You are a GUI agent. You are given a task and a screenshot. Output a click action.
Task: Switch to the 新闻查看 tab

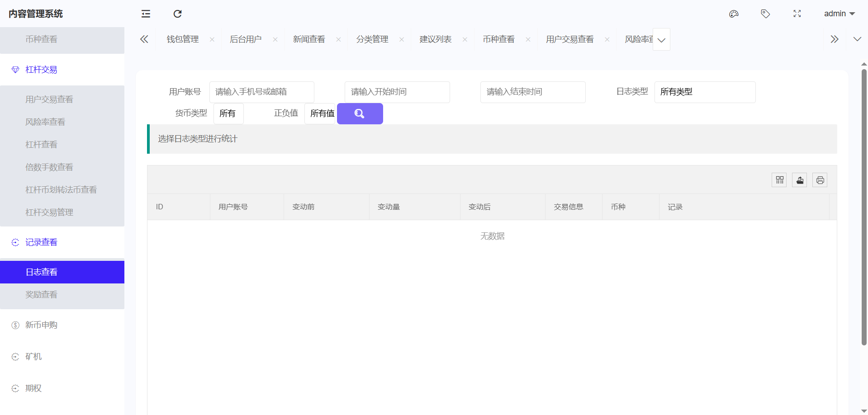[309, 39]
